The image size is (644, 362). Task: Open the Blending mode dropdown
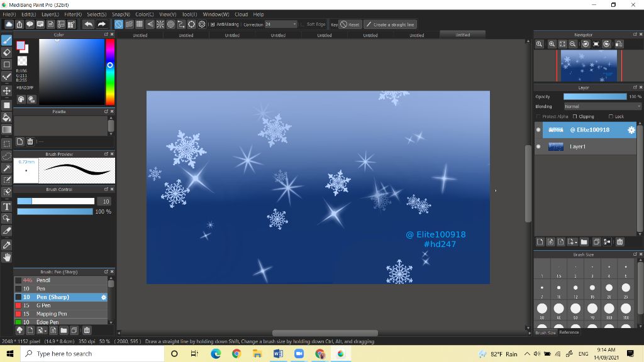[x=602, y=106]
